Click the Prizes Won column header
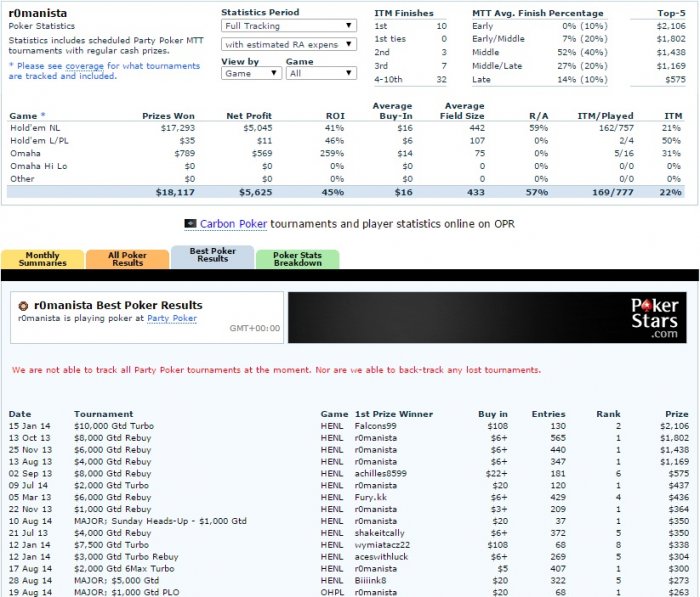The height and width of the screenshot is (597, 700). 168,116
